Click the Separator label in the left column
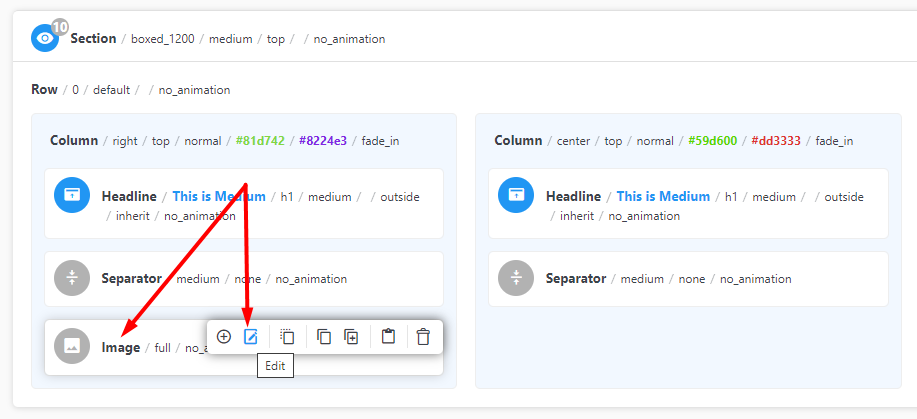 pos(132,279)
